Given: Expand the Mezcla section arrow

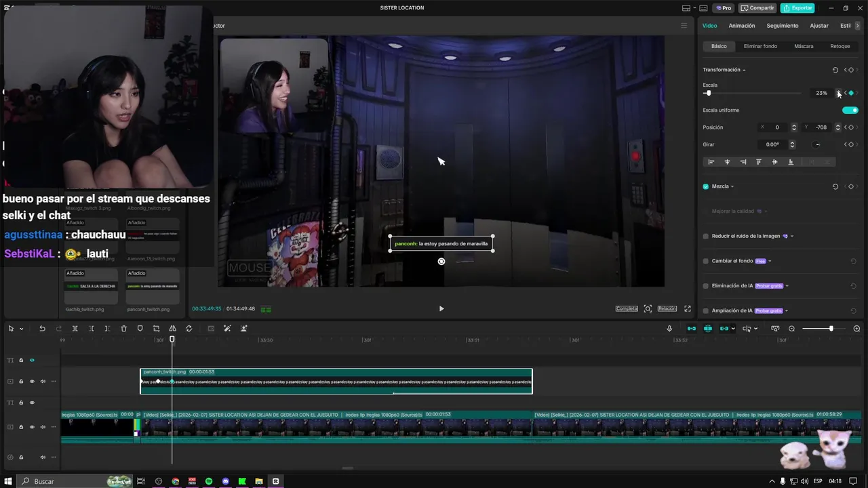Looking at the screenshot, I should [x=732, y=186].
